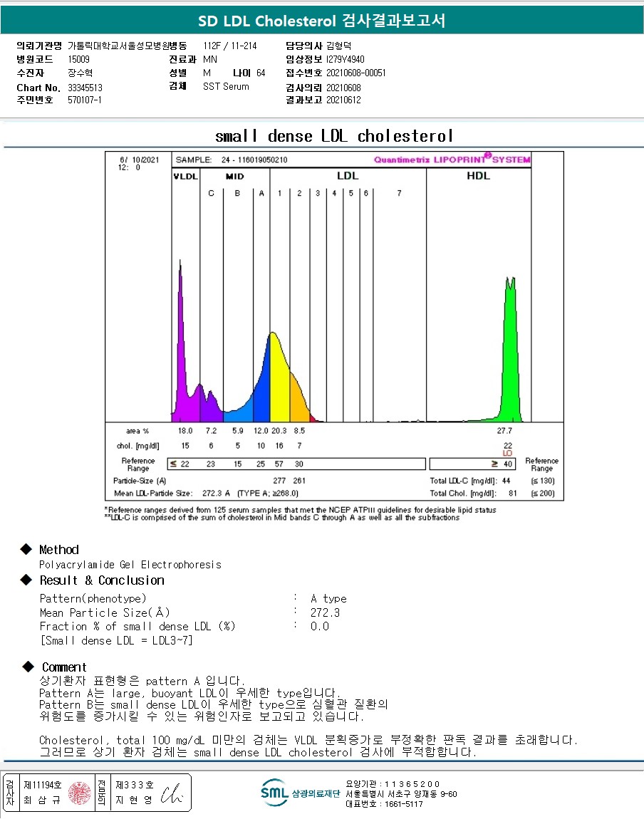Click the orange LDL 2 band in the chart

pos(298,400)
